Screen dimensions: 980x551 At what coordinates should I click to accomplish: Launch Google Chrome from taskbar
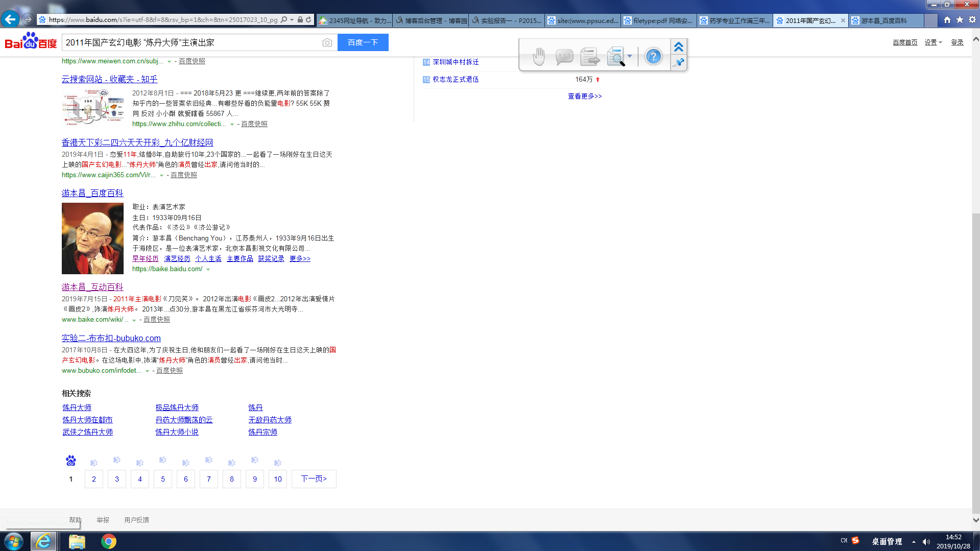[108, 541]
